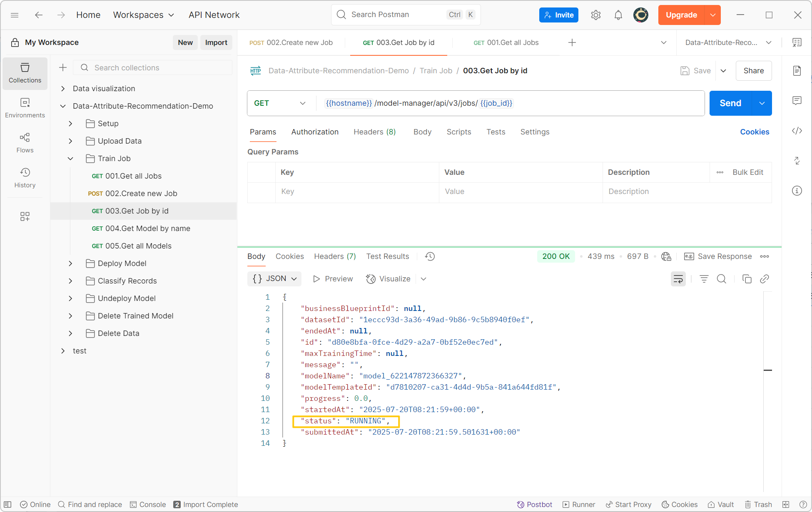Open Workspaces dropdown
The height and width of the screenshot is (512, 812).
(x=144, y=15)
